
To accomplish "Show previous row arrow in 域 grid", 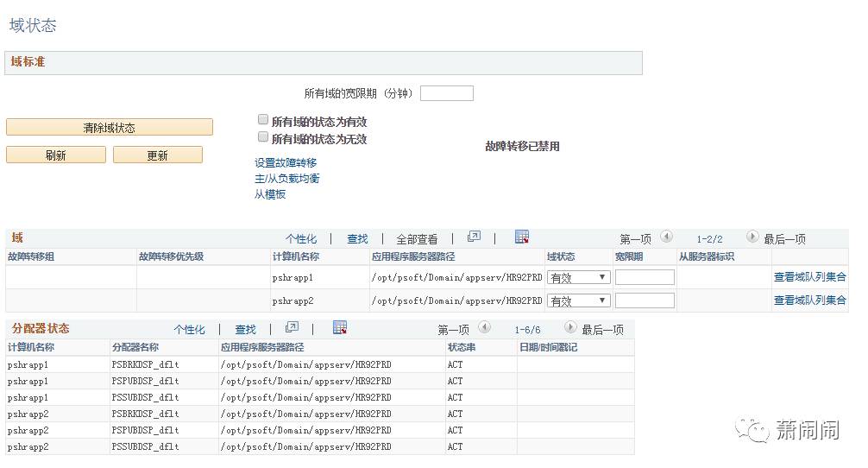I will click(666, 237).
